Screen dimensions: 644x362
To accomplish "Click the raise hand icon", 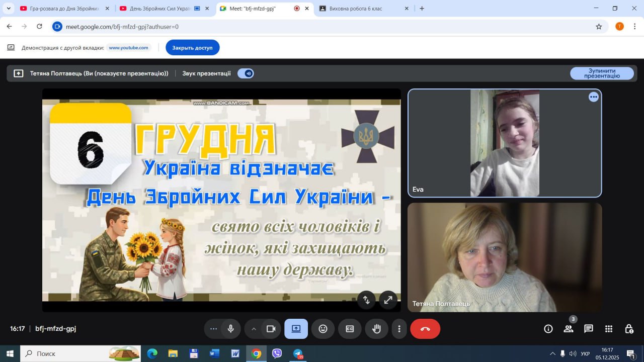I will 376,329.
